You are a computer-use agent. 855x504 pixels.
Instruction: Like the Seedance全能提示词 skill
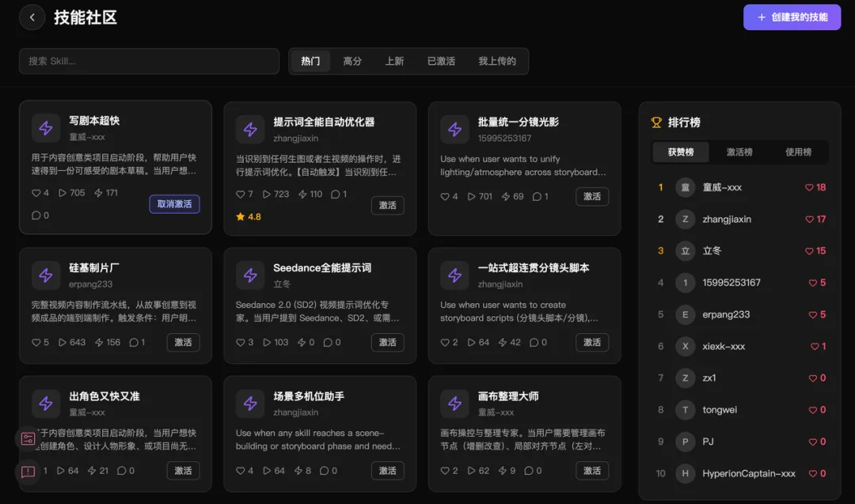pyautogui.click(x=240, y=343)
